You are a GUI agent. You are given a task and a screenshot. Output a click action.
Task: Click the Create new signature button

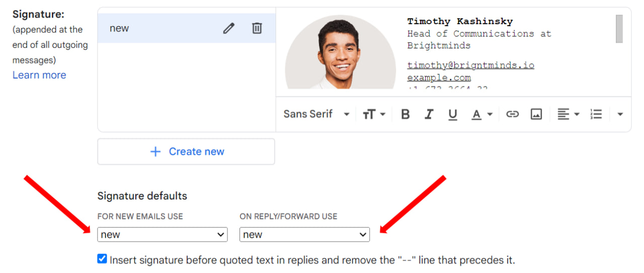point(186,151)
